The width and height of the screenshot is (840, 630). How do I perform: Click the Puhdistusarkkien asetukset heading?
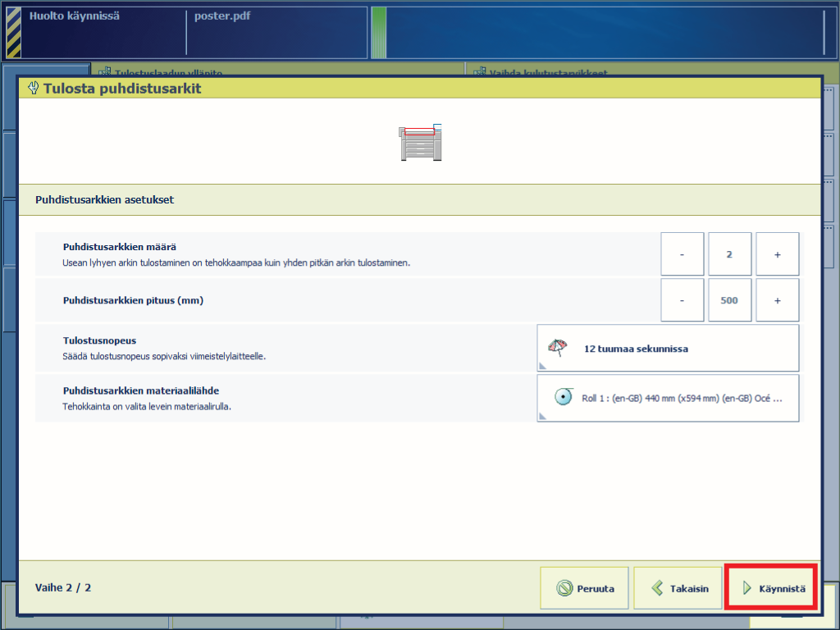pyautogui.click(x=104, y=200)
